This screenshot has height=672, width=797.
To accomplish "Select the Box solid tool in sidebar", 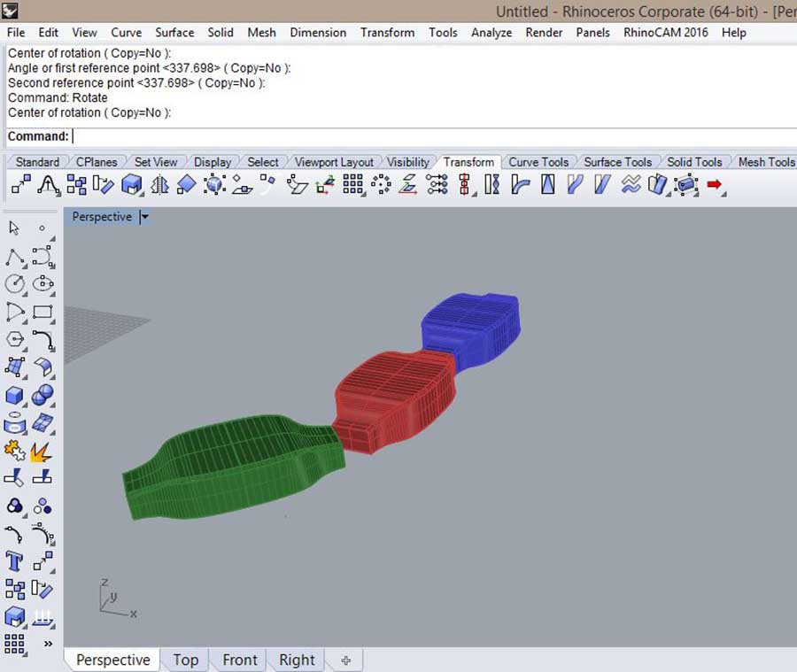I will coord(14,395).
